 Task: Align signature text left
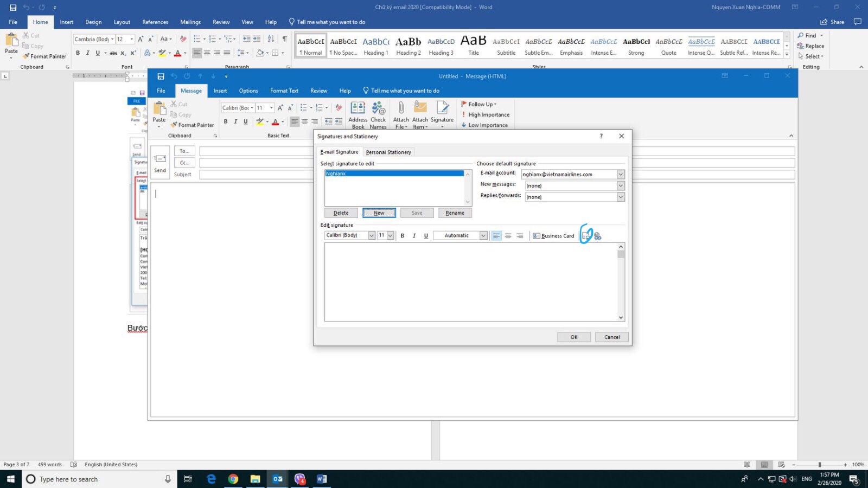coord(496,235)
